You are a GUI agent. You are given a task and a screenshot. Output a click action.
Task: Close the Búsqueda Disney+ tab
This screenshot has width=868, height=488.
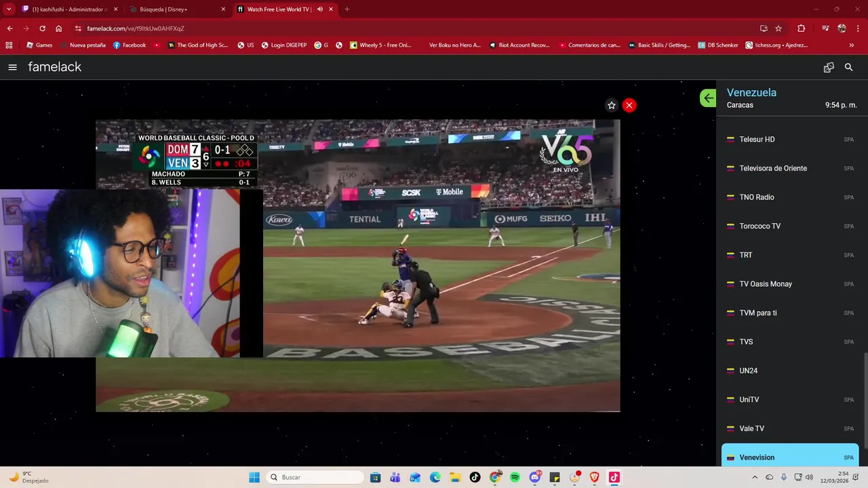(x=223, y=9)
